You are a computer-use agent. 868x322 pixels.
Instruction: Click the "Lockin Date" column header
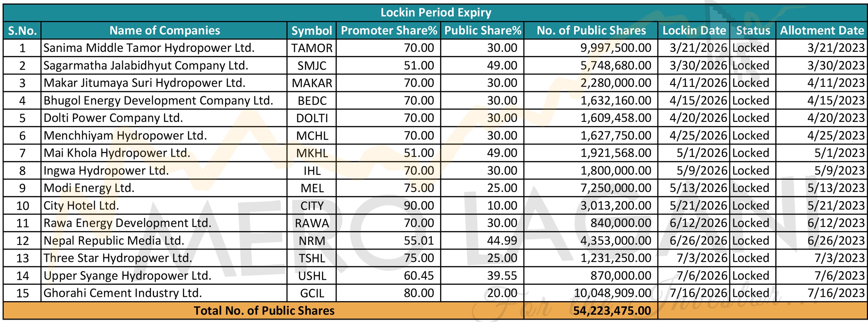point(694,31)
